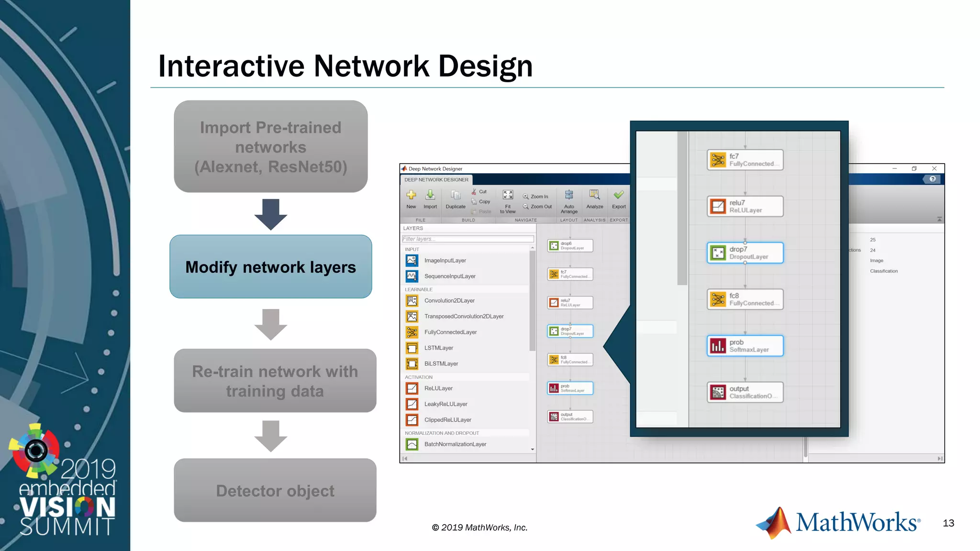Click the Import icon in toolbar
The width and height of the screenshot is (980, 551).
point(430,195)
